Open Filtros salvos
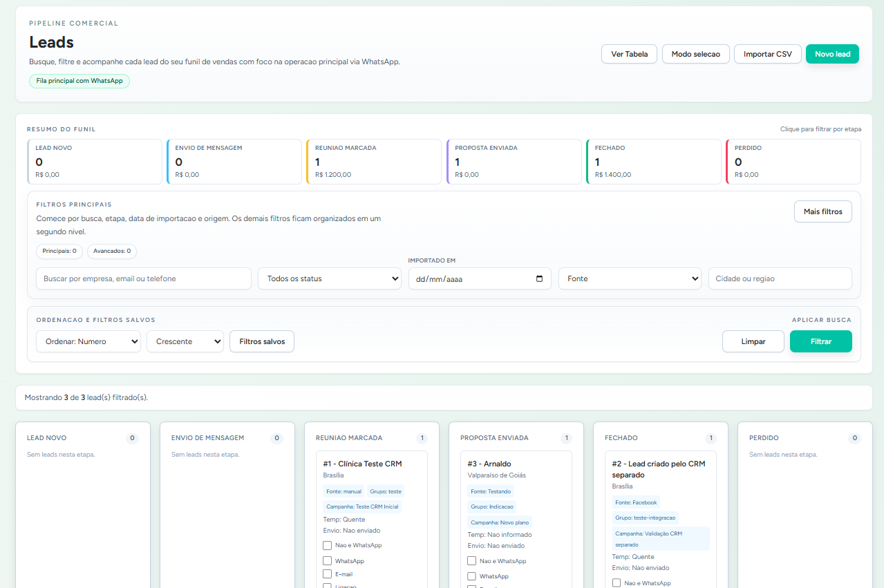The width and height of the screenshot is (884, 588). tap(262, 341)
